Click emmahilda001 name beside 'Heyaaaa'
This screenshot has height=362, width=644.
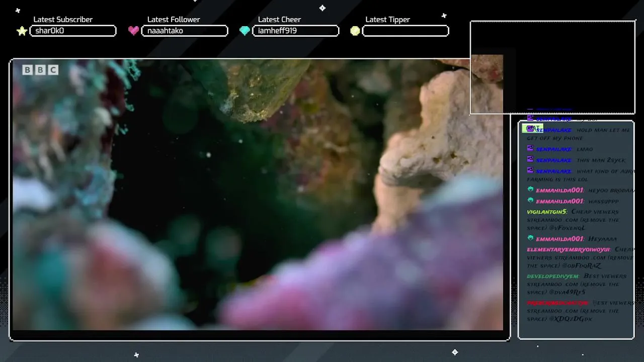tap(560, 238)
